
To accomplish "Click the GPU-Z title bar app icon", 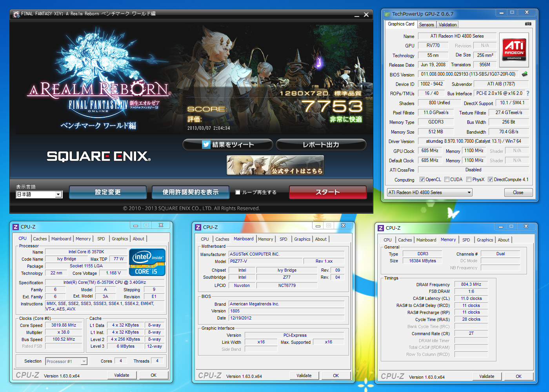I will point(387,14).
